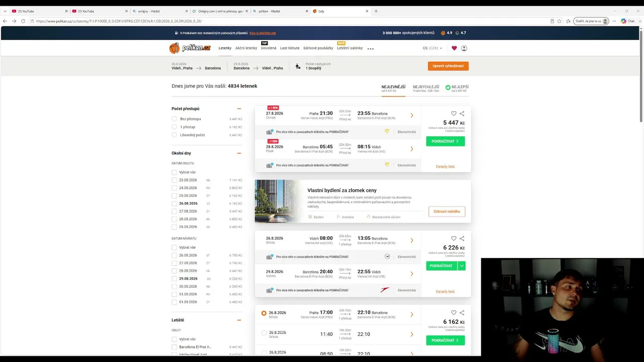The width and height of the screenshot is (644, 362).
Task: Check the 27.08.2026 departure date box
Action: [174, 211]
